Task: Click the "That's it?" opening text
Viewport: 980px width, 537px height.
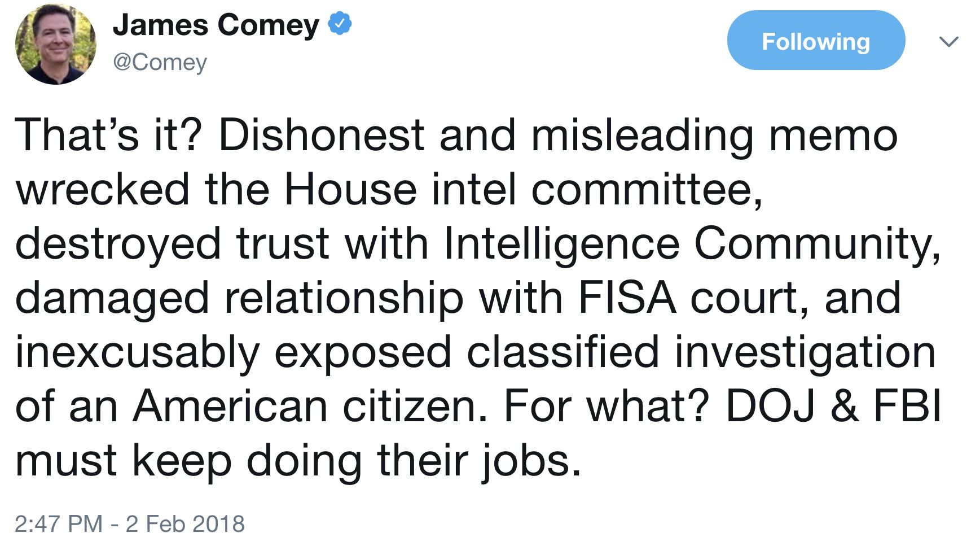Action: tap(108, 136)
